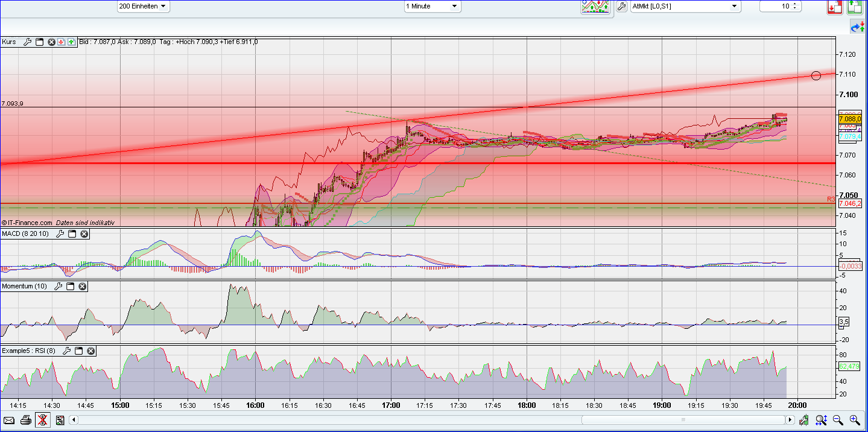Open the AtMkt [L0,S1] order type dropdown
The width and height of the screenshot is (868, 432).
click(734, 6)
